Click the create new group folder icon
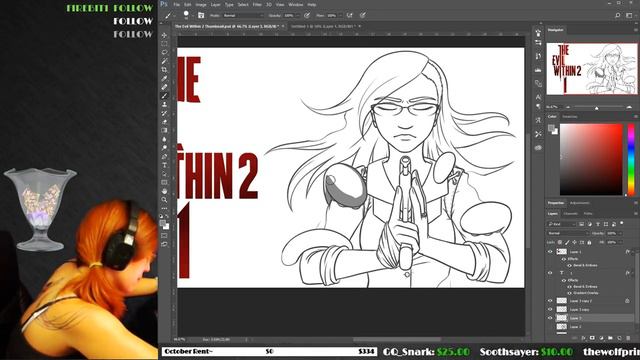 tap(610, 338)
